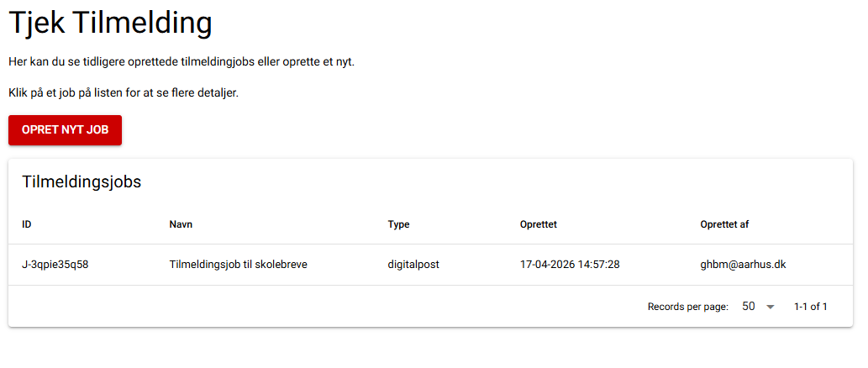Open job J-3qpie35q58 by its ID
This screenshot has width=868, height=368.
tap(55, 265)
